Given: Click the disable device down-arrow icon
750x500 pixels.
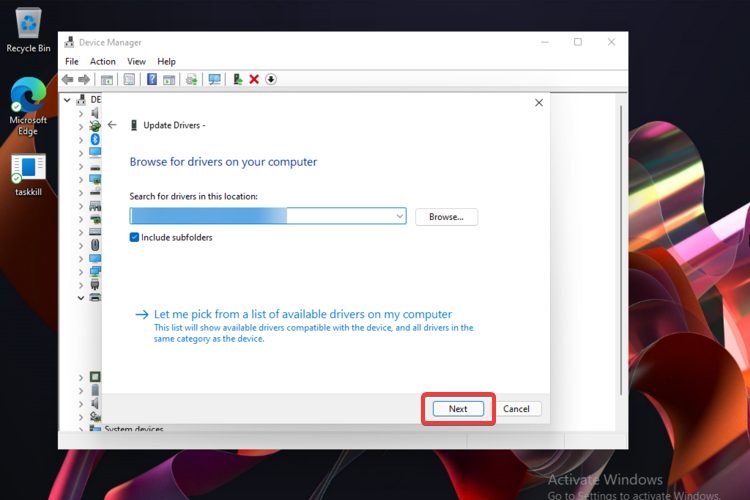Looking at the screenshot, I should click(x=270, y=79).
